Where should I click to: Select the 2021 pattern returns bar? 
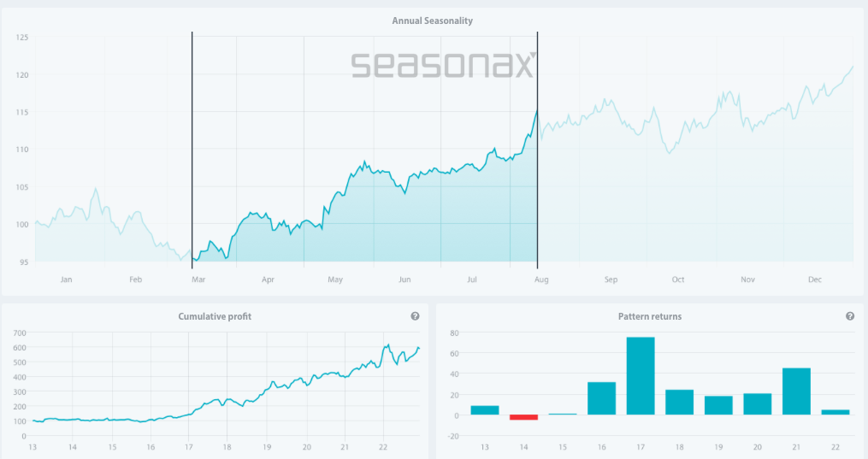[x=796, y=391]
